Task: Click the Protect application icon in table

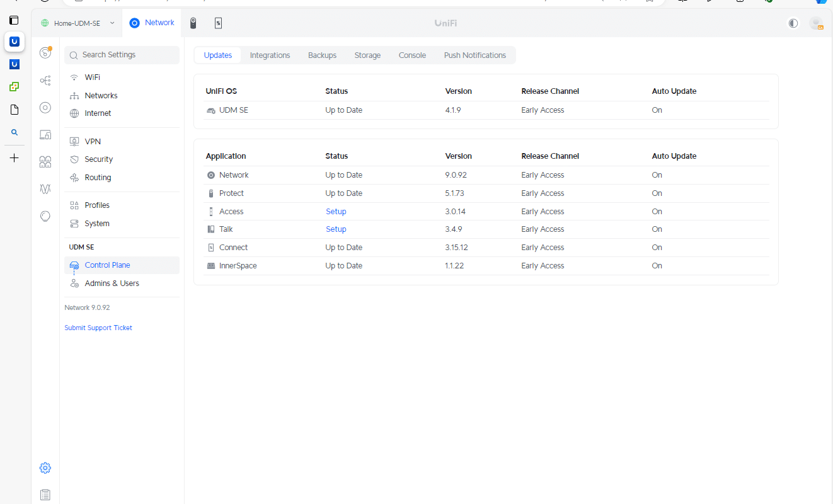Action: 211,193
